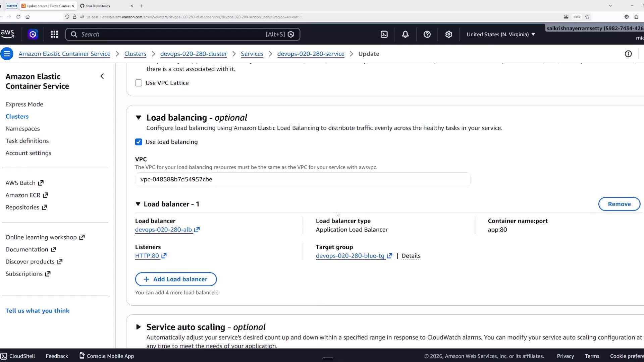
Task: Remove load balancer 1
Action: 619,204
